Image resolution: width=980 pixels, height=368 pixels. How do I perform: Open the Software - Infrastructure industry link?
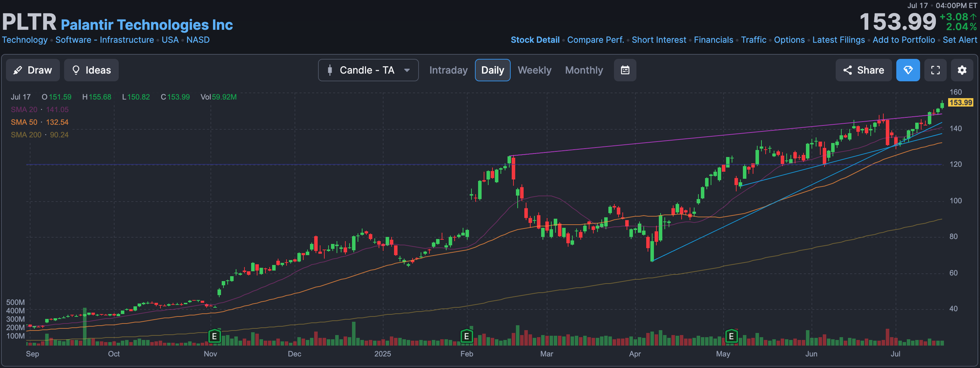105,40
